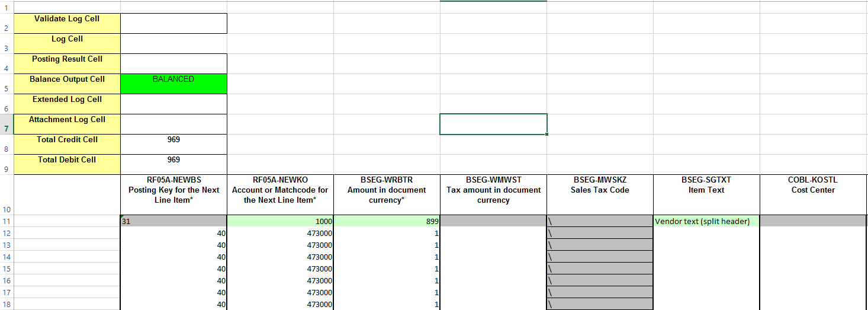Select the BSEG-WMWST Tax amount heading cell

pos(493,194)
